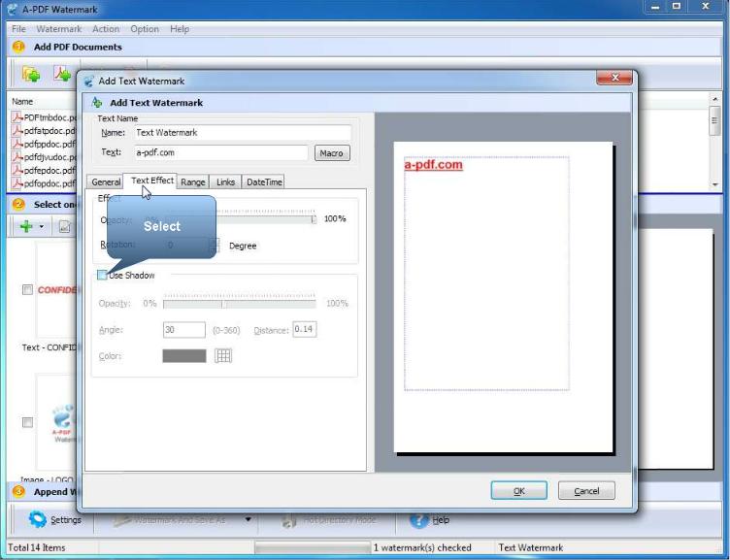Click Total 14 Items in status bar
The width and height of the screenshot is (730, 560).
tap(37, 547)
